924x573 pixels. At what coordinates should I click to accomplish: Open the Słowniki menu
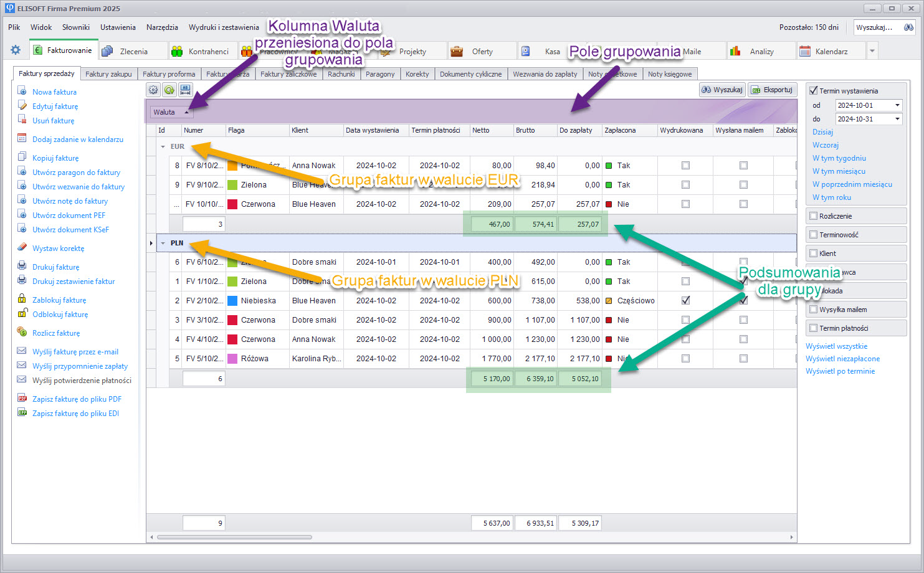coord(76,27)
